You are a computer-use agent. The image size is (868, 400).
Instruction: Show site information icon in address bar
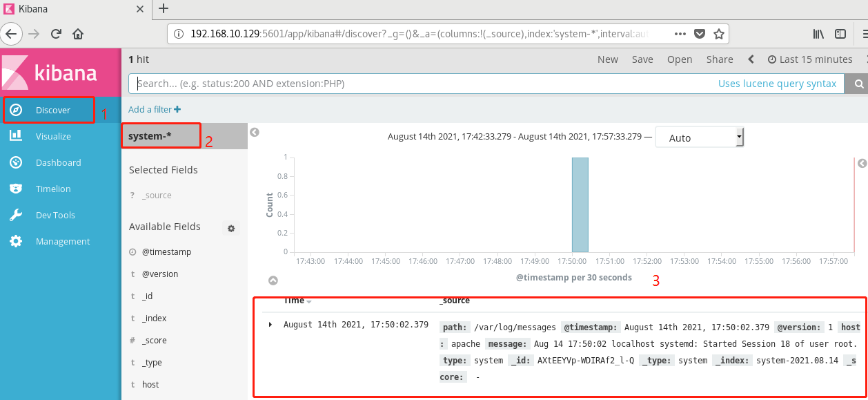[x=178, y=34]
